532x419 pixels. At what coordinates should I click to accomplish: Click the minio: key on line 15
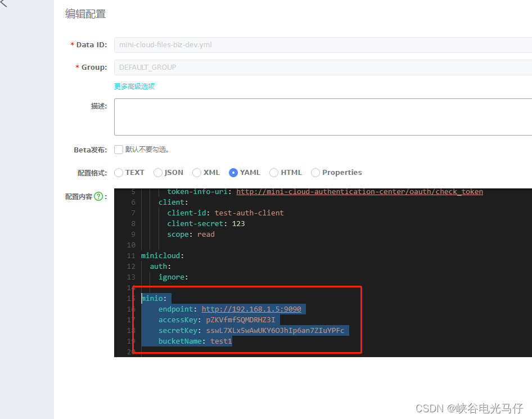point(154,299)
